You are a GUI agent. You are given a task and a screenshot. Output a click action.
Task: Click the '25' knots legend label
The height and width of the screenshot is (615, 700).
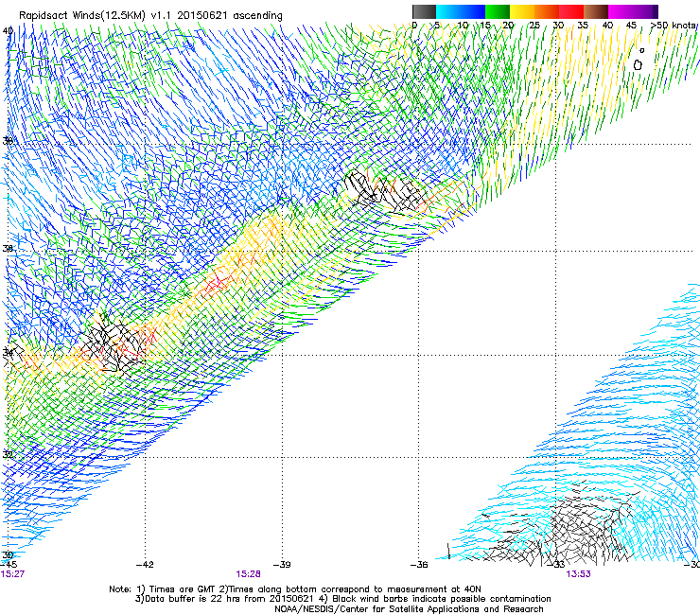(534, 26)
